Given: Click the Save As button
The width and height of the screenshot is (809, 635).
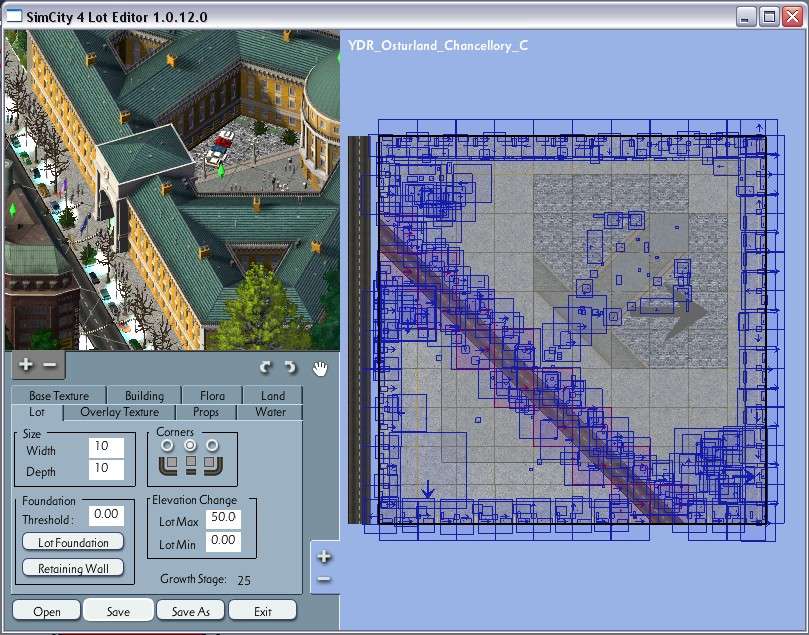Looking at the screenshot, I should tap(190, 611).
